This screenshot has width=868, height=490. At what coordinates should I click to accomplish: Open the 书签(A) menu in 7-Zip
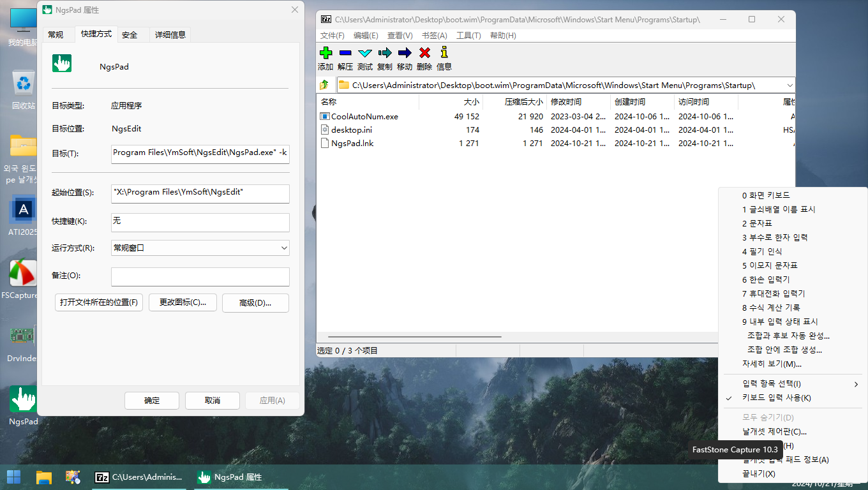pyautogui.click(x=434, y=36)
